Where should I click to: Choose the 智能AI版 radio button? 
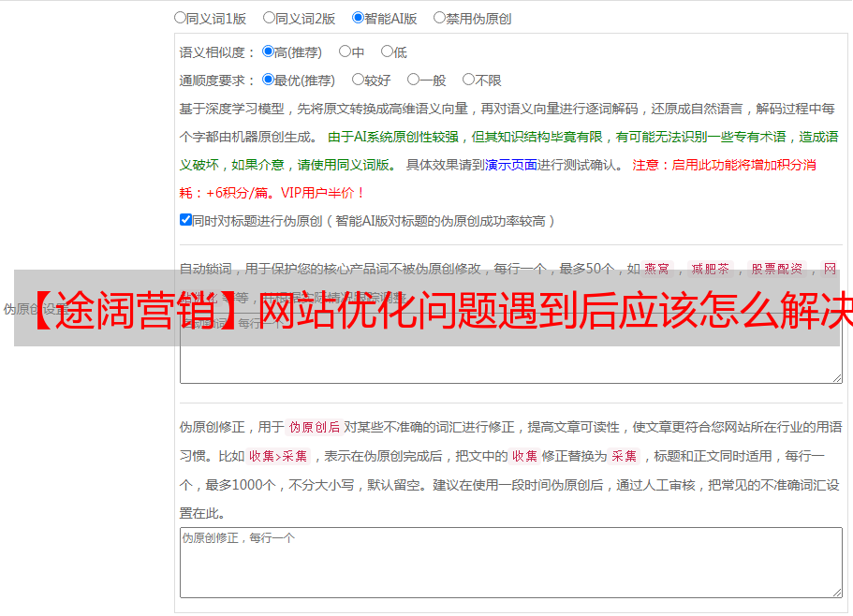(x=358, y=18)
